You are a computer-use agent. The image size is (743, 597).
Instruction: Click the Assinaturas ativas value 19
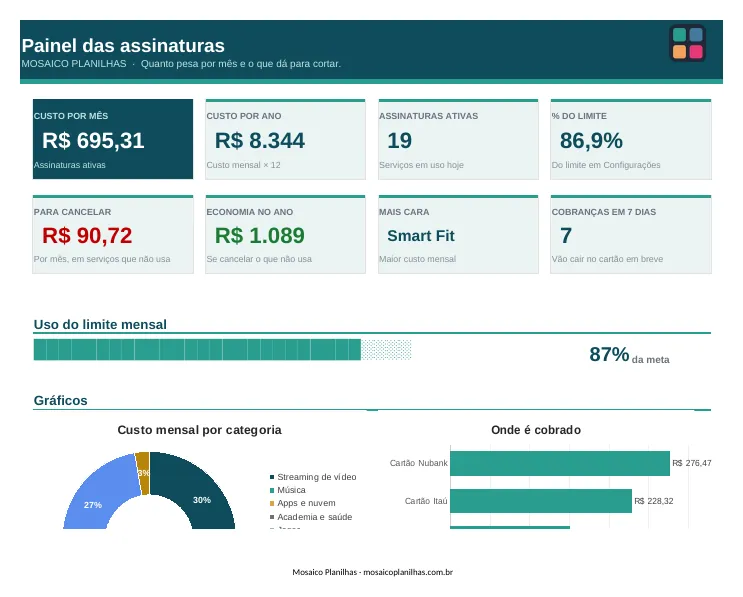(x=399, y=141)
